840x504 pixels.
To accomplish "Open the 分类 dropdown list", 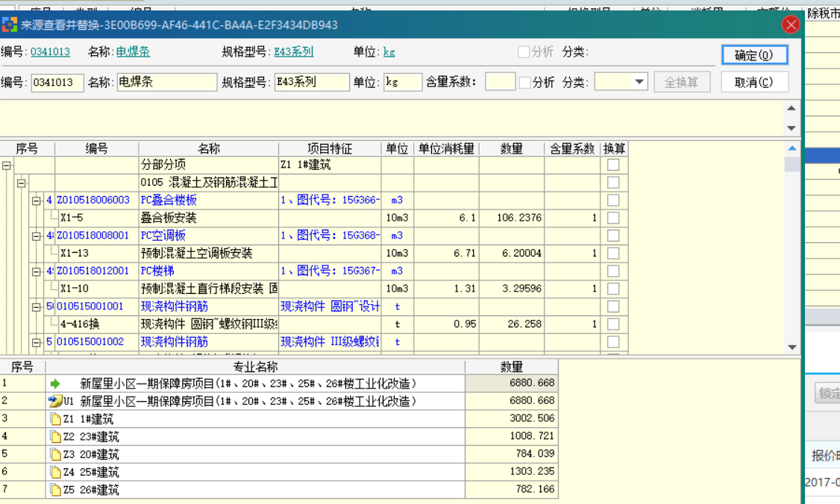I will [x=639, y=82].
